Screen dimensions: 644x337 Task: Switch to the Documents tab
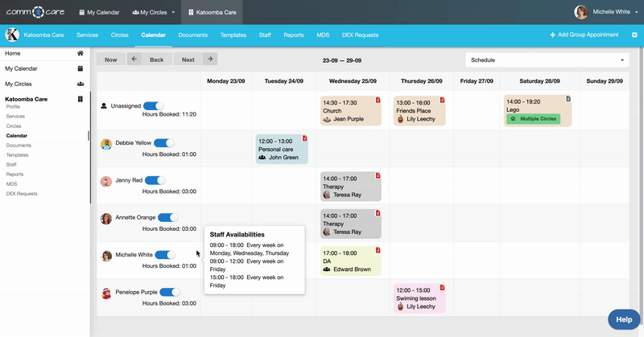pyautogui.click(x=193, y=35)
